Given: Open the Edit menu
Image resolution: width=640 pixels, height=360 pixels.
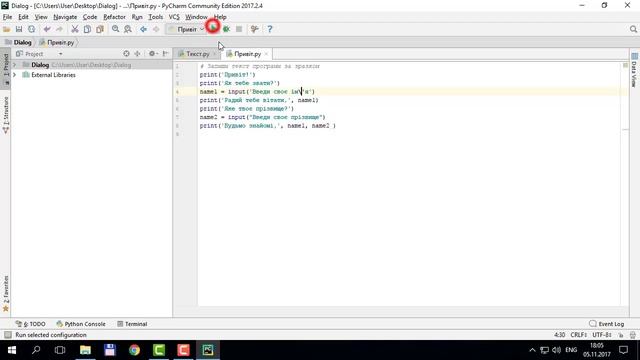Looking at the screenshot, I should tap(23, 17).
